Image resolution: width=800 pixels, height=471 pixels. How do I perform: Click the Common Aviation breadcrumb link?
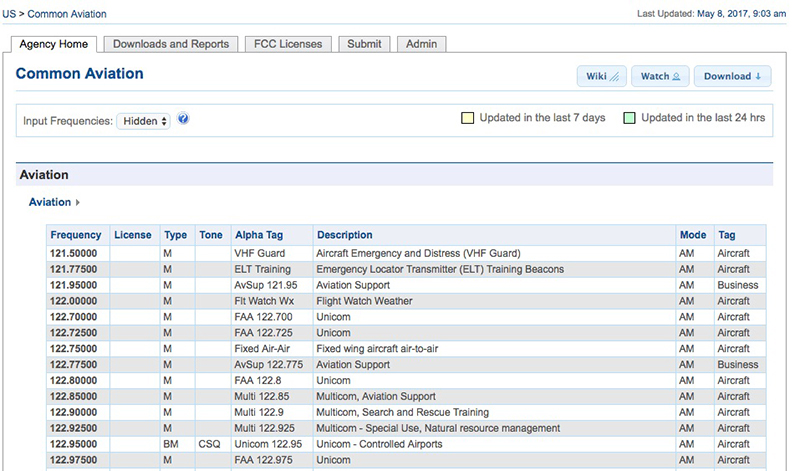[67, 14]
